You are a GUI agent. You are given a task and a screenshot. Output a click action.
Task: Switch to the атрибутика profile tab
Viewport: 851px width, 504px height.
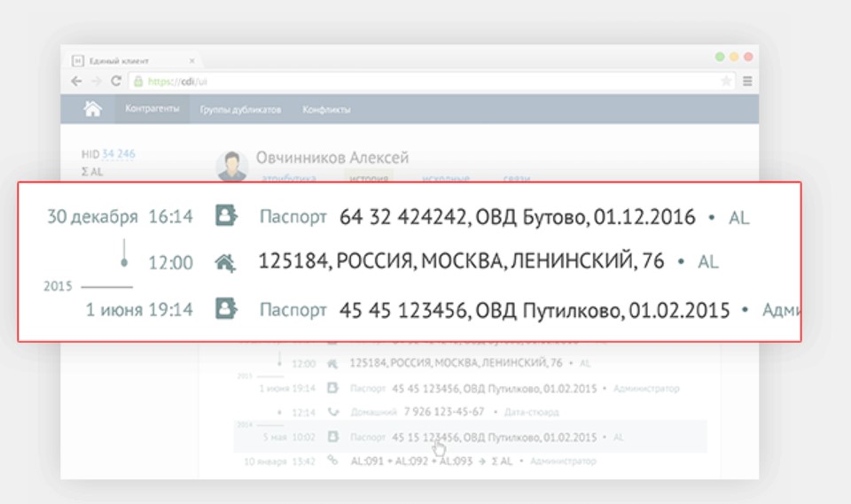click(x=289, y=178)
